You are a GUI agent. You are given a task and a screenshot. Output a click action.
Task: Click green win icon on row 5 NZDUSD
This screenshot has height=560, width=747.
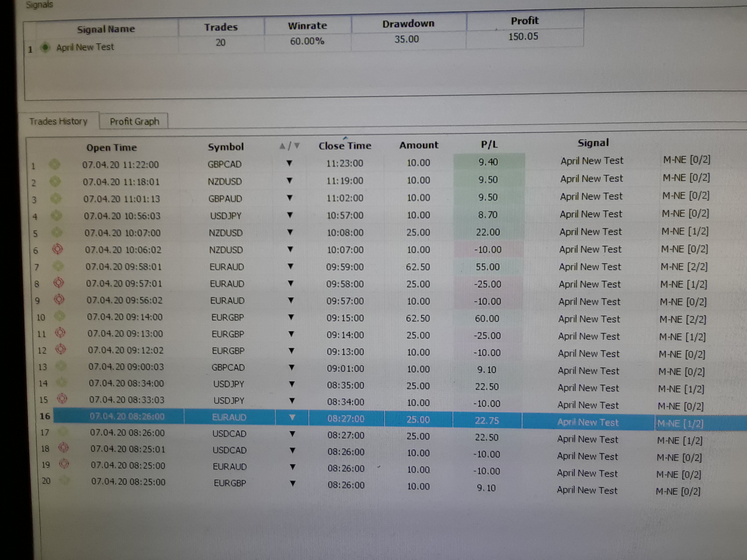coord(57,232)
